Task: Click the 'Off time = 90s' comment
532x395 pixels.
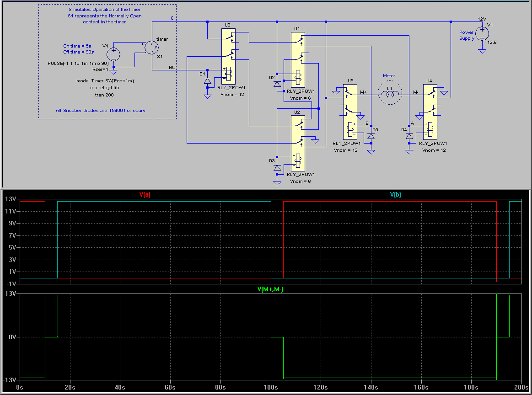Action: pos(78,52)
